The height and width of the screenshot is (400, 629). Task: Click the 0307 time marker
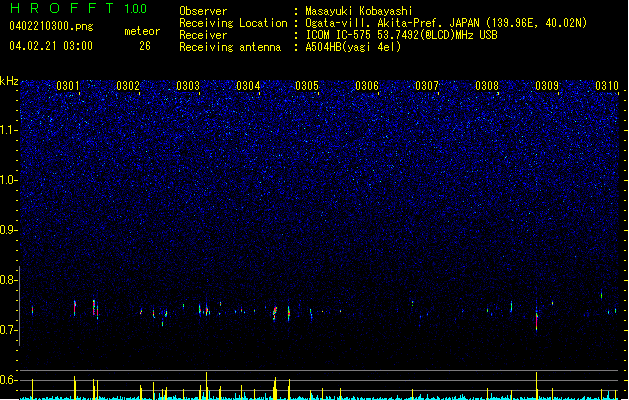pyautogui.click(x=427, y=86)
